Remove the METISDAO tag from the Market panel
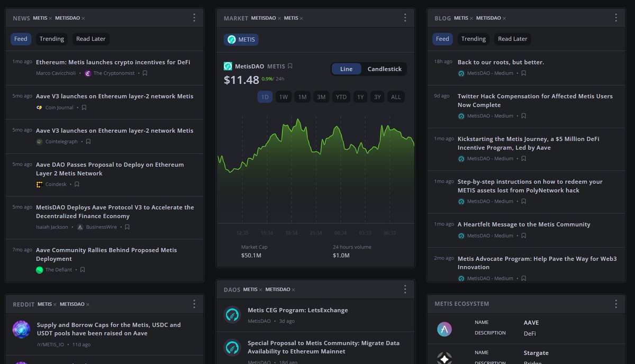 279,19
